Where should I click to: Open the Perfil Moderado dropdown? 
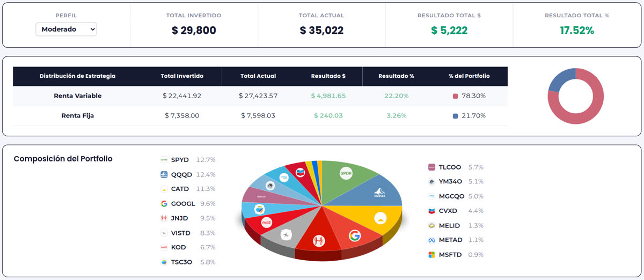pyautogui.click(x=66, y=29)
